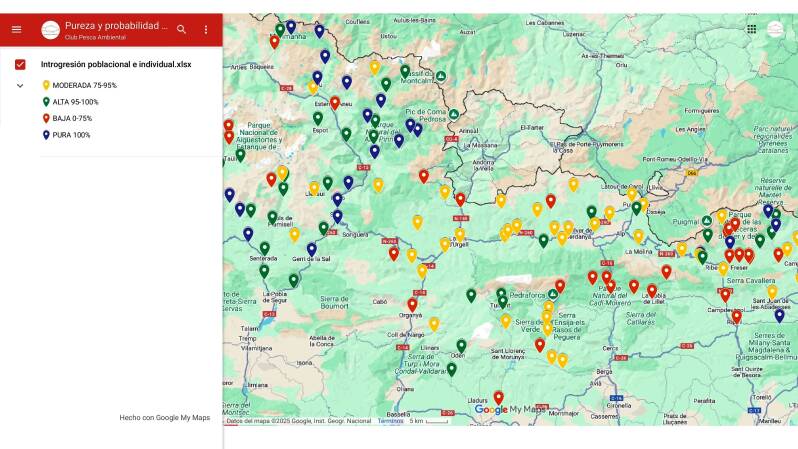Select the blue marker above Gerri de la Sal
This screenshot has height=449, width=798.
click(311, 249)
